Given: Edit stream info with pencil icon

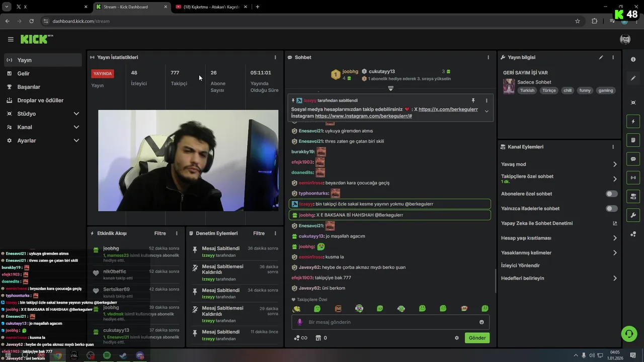Looking at the screenshot, I should tap(601, 57).
